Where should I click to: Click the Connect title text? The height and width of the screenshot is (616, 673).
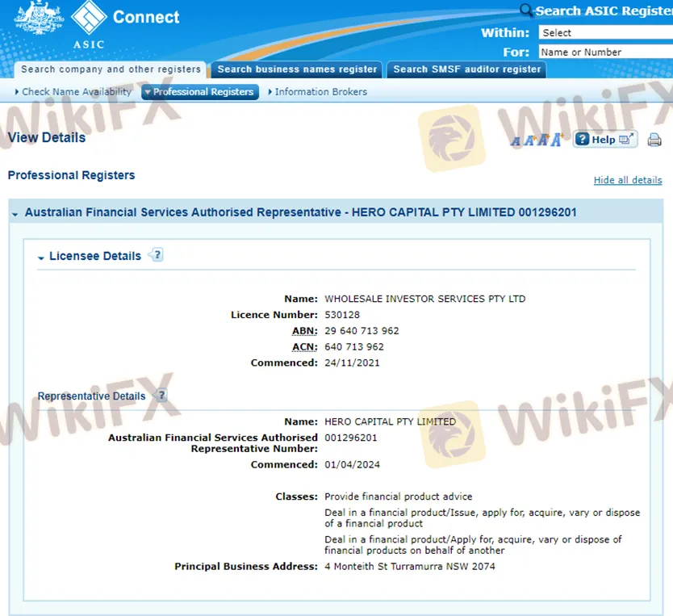tap(146, 17)
